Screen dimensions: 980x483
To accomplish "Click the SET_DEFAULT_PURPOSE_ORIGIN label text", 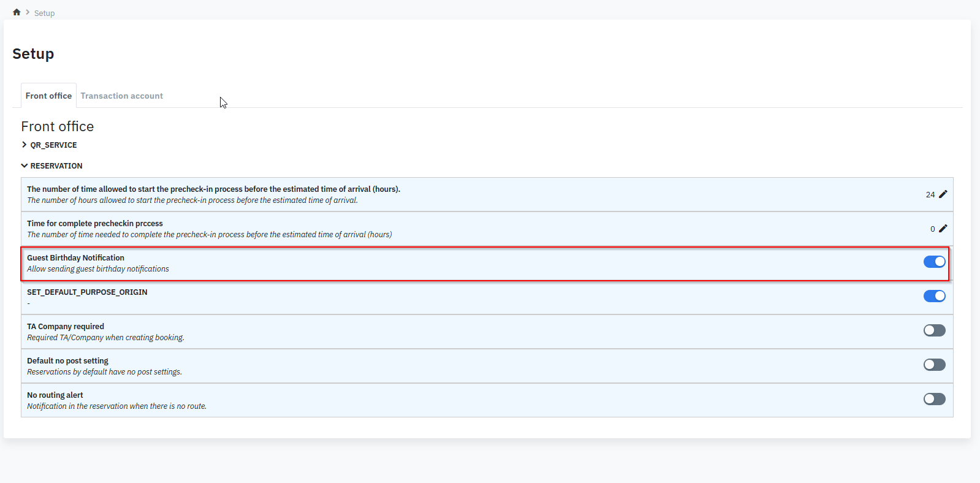I will (x=87, y=292).
